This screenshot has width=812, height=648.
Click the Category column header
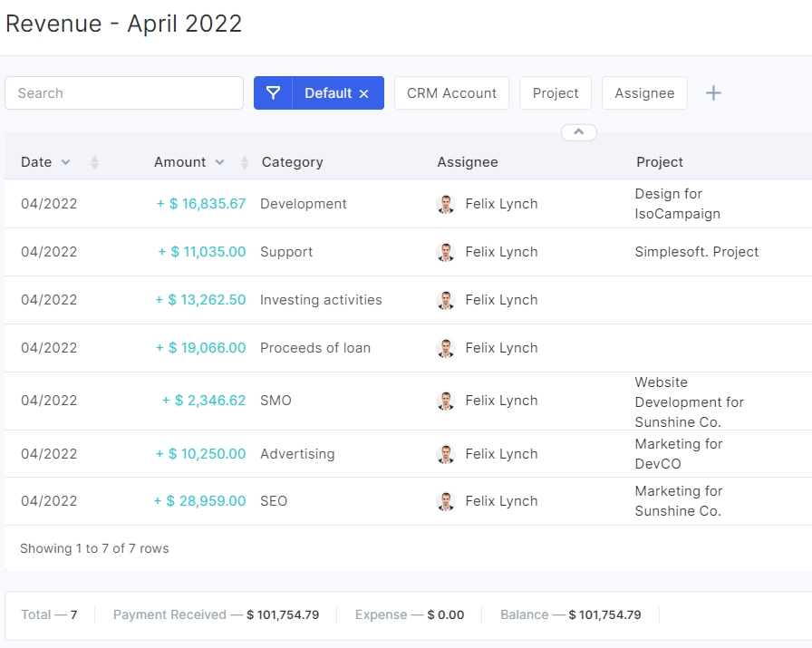coord(292,162)
